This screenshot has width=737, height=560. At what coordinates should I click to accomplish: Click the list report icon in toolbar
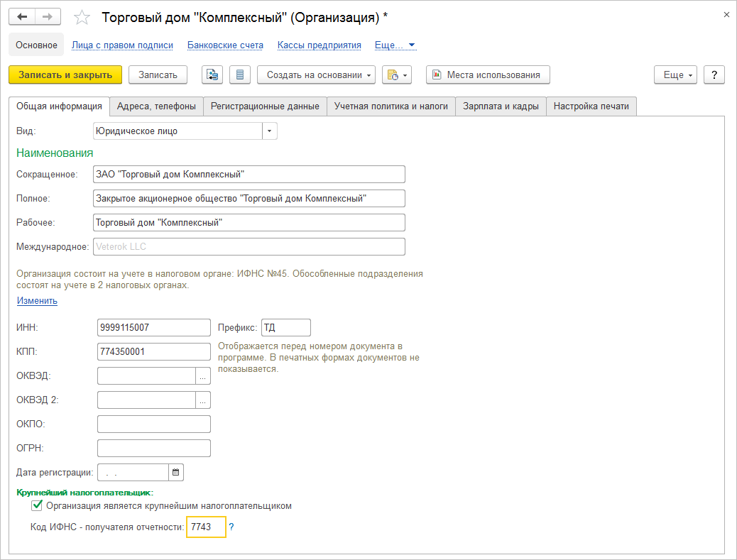[x=241, y=75]
